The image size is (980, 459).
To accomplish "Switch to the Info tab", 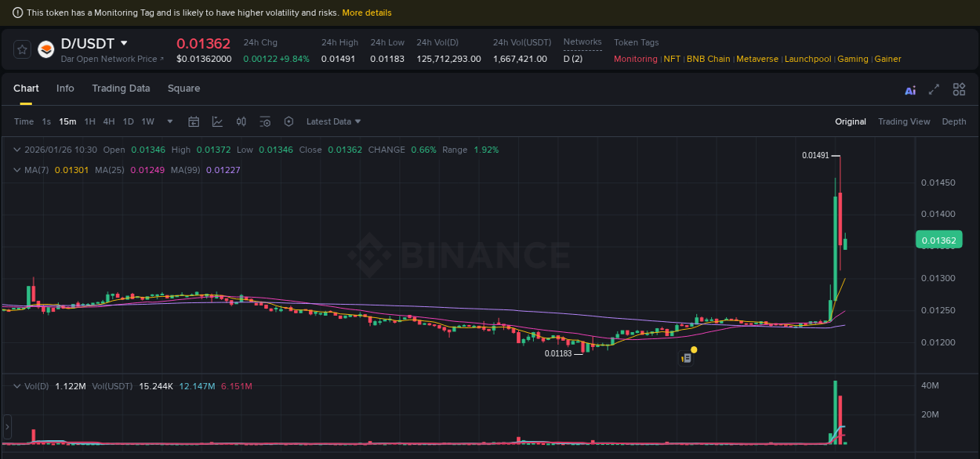I will [65, 89].
